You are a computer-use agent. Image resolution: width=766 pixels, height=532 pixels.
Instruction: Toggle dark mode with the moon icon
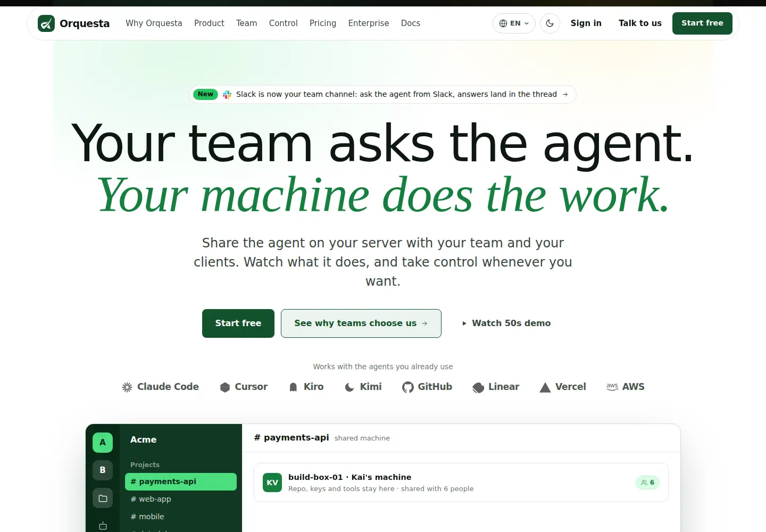coord(550,23)
